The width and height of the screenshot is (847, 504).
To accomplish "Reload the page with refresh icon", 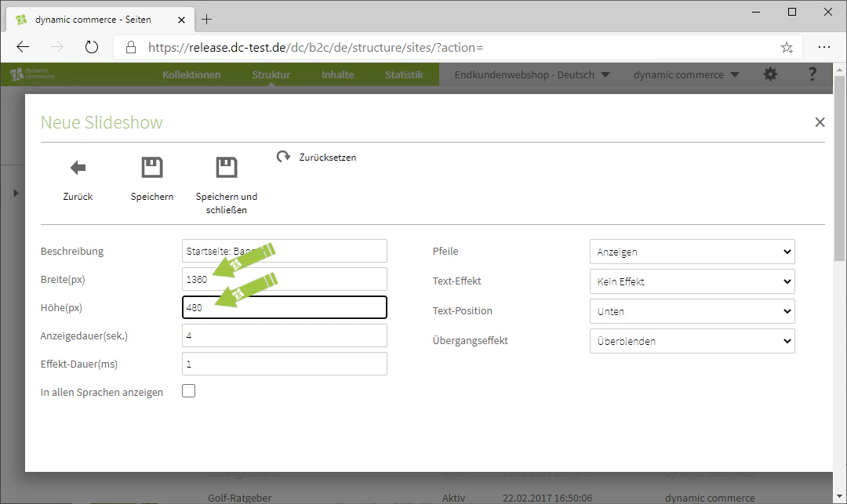I will (92, 47).
